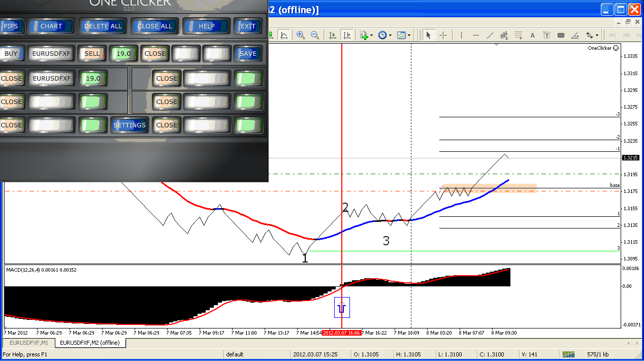Viewport: 644px width, 361px height.
Task: Select the horizontal line drawing tool
Action: 475,35
